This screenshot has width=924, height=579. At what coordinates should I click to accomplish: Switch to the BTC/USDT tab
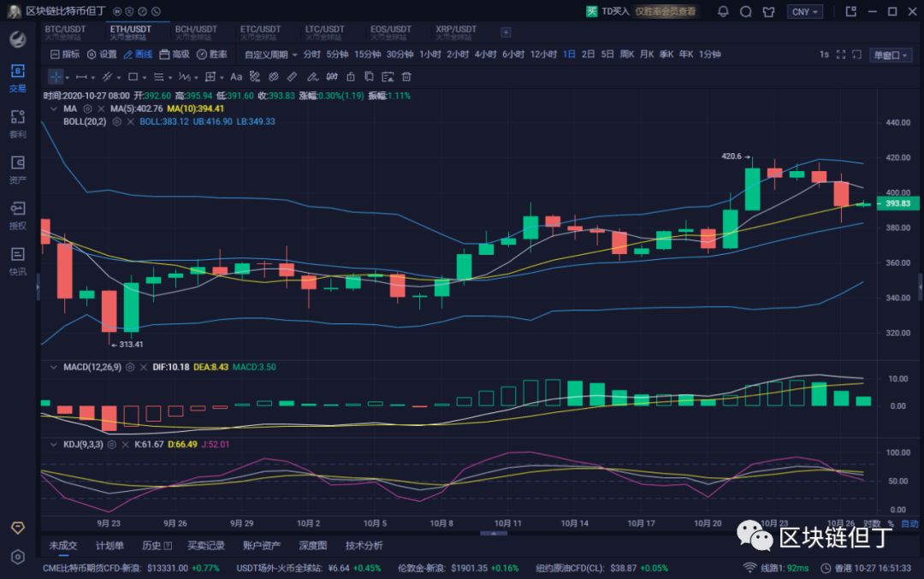65,32
